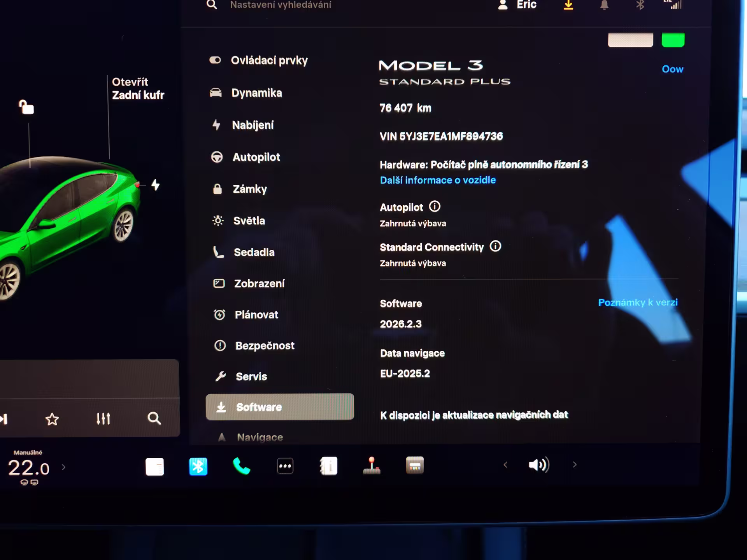Toggle the car lock icon above the vehicle
Screen dimensions: 747x560
click(x=26, y=107)
